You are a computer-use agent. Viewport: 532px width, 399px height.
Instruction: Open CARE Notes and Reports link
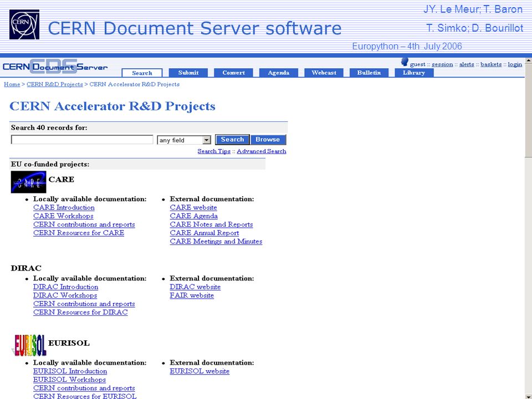[211, 224]
